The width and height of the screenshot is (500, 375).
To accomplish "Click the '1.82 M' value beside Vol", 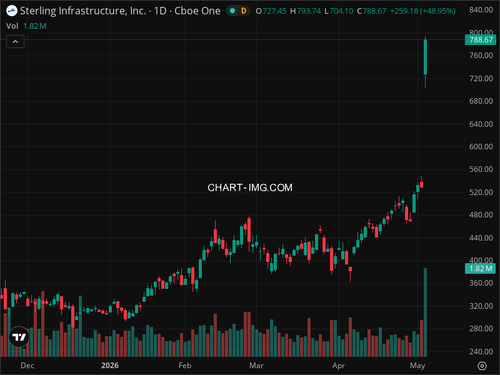I will [x=35, y=26].
